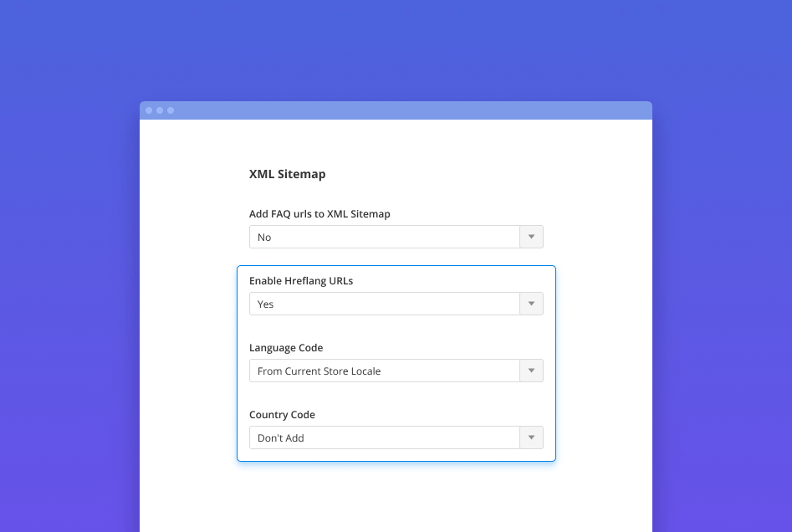Click the 'Enable Hreflang URLs' label
This screenshot has height=532, width=792.
click(301, 281)
